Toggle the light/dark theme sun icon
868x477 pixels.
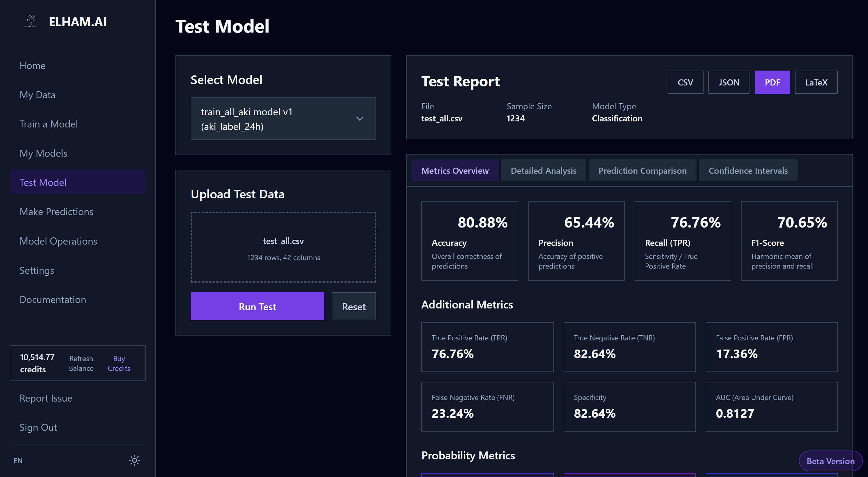coord(134,460)
